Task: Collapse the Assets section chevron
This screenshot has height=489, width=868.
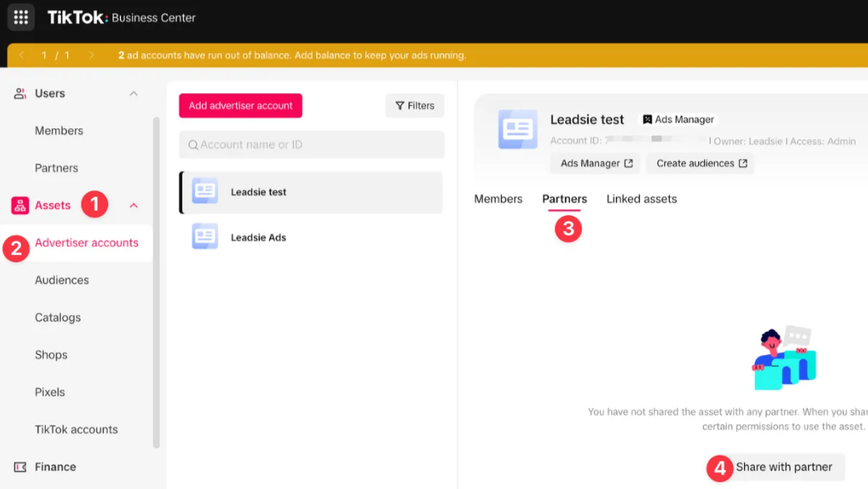Action: (133, 205)
